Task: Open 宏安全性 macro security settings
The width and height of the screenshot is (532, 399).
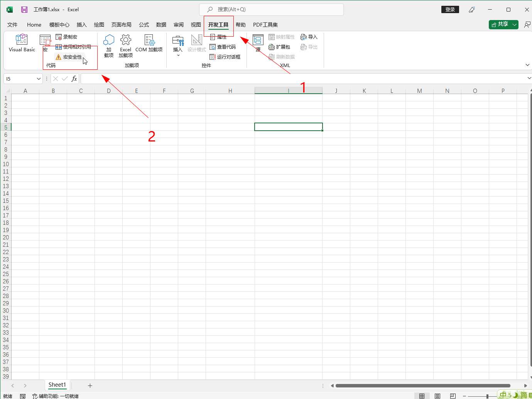Action: tap(69, 57)
